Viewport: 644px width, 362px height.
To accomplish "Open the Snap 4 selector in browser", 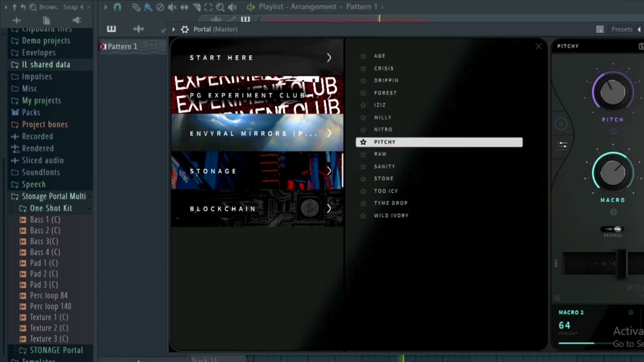I will pos(73,7).
